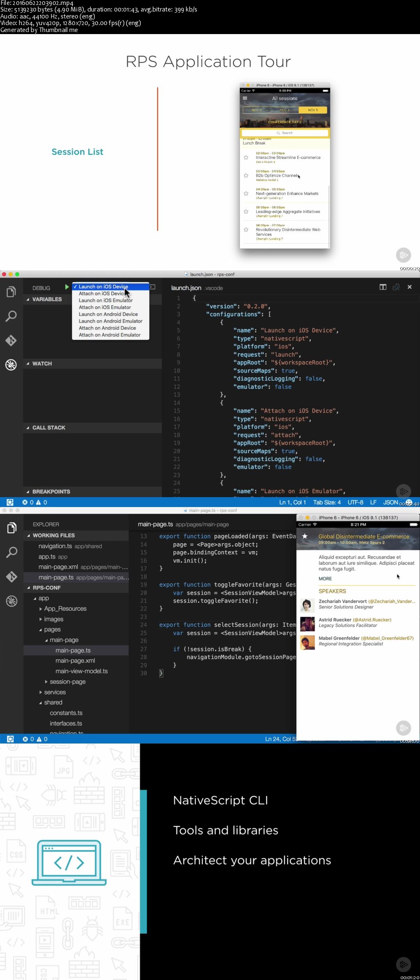This screenshot has height=980, width=420.
Task: Open speaker Zechariah Vandervort
Action: 358,604
